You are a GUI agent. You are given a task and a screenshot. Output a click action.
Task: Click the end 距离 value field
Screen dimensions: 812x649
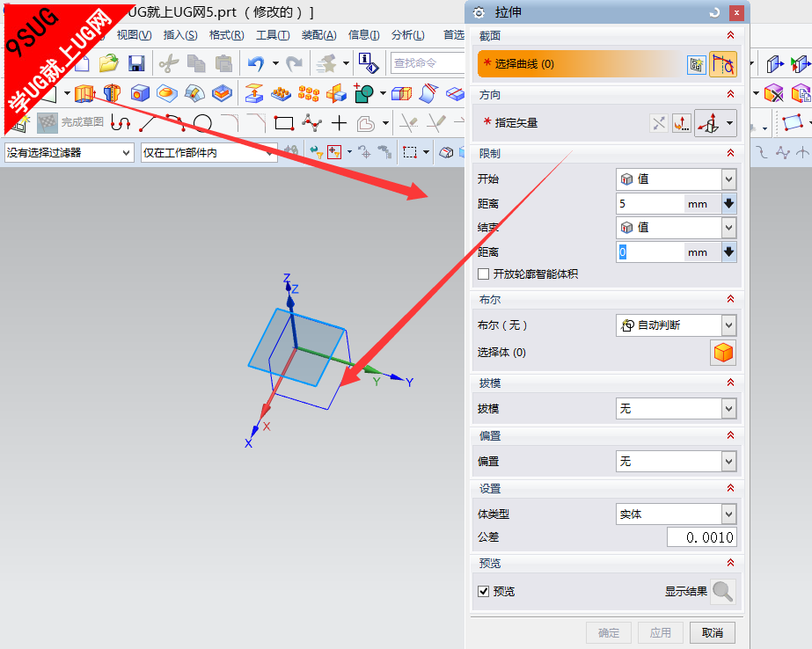[x=650, y=252]
